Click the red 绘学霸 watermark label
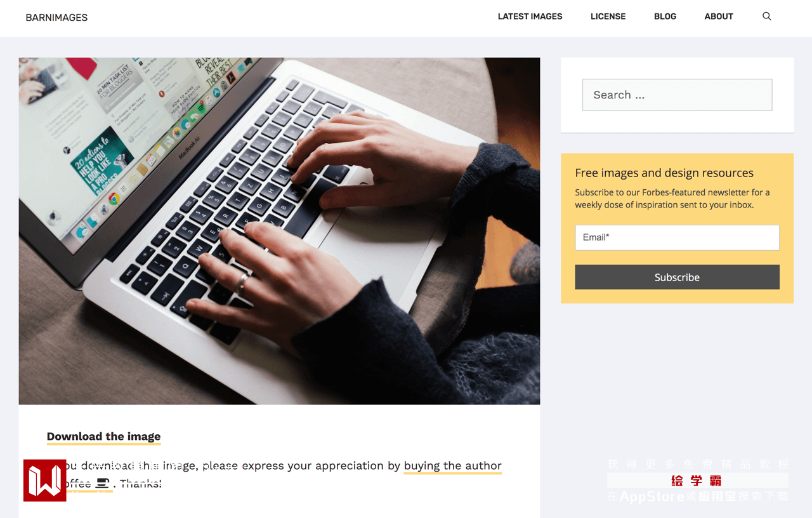The width and height of the screenshot is (812, 518). 697,481
